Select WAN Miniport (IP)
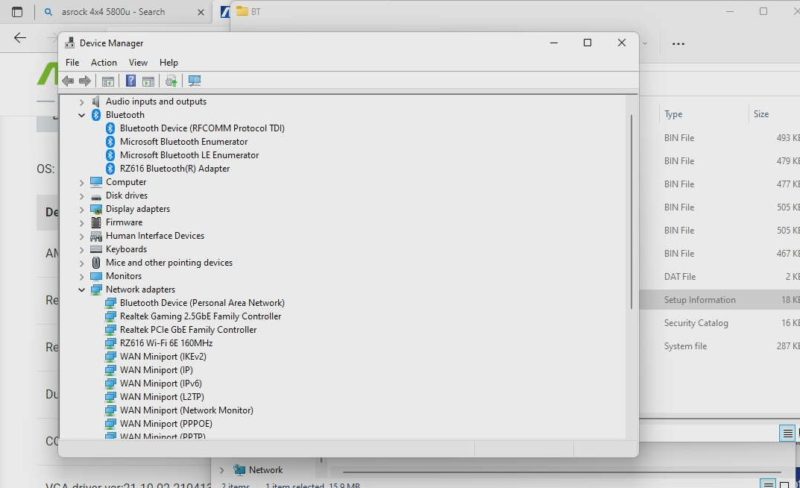 pyautogui.click(x=156, y=370)
